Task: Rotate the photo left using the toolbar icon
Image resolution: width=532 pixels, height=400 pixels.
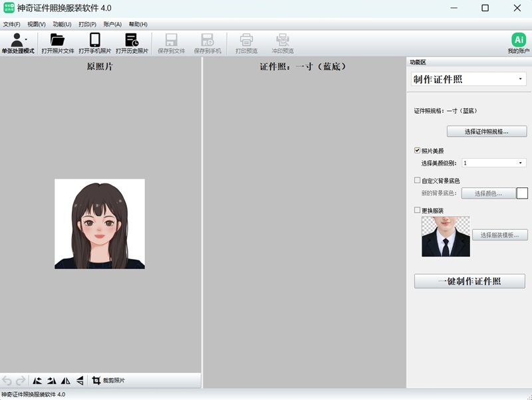Action: click(x=38, y=381)
